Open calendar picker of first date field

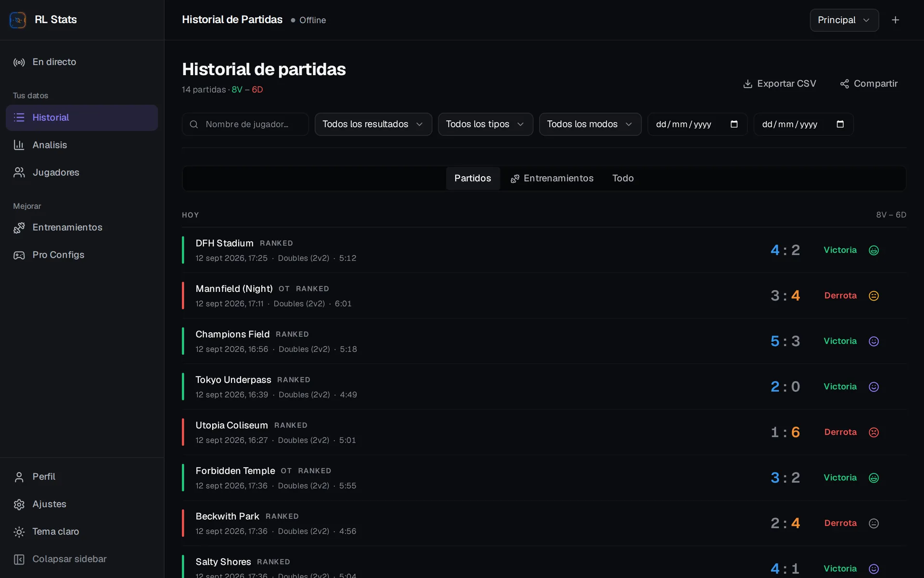pyautogui.click(x=734, y=124)
